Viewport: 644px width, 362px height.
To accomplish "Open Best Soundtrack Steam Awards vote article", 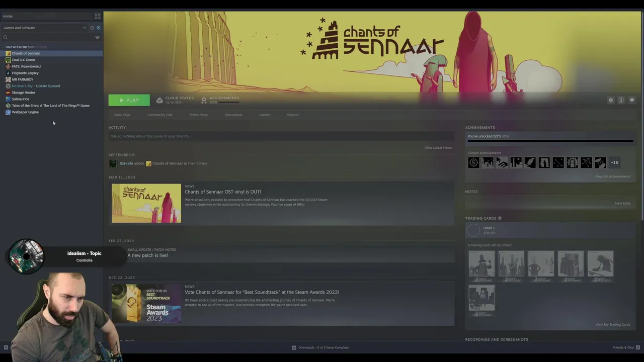I will [262, 292].
